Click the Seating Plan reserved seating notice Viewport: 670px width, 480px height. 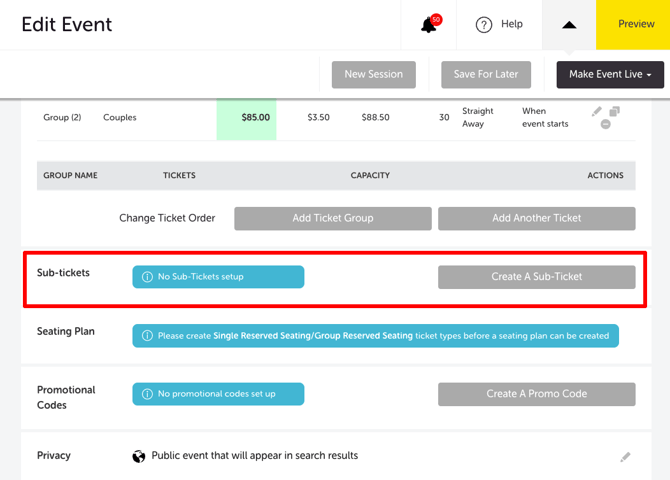[376, 336]
